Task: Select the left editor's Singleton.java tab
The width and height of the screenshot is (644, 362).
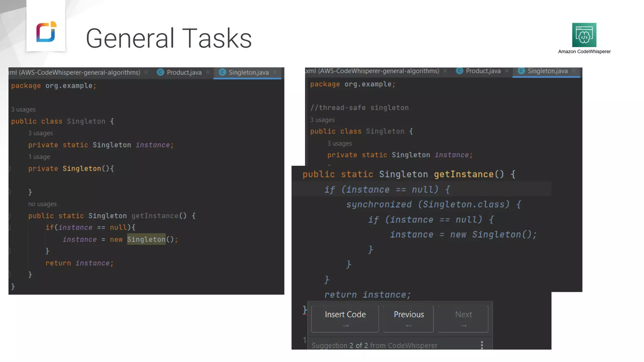Action: click(x=248, y=73)
